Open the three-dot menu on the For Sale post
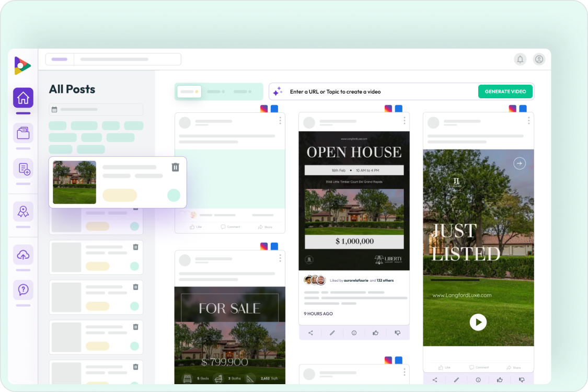This screenshot has height=392, width=588. pyautogui.click(x=280, y=258)
